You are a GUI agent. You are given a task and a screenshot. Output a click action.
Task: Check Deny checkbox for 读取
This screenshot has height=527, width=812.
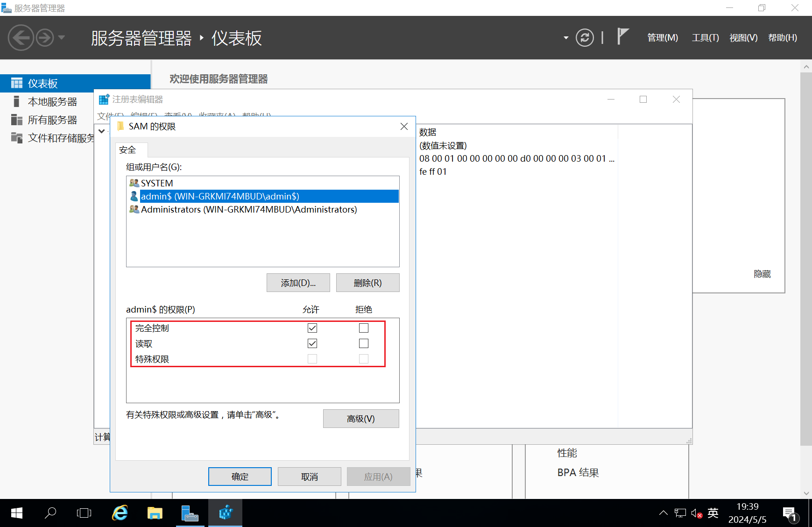point(364,343)
